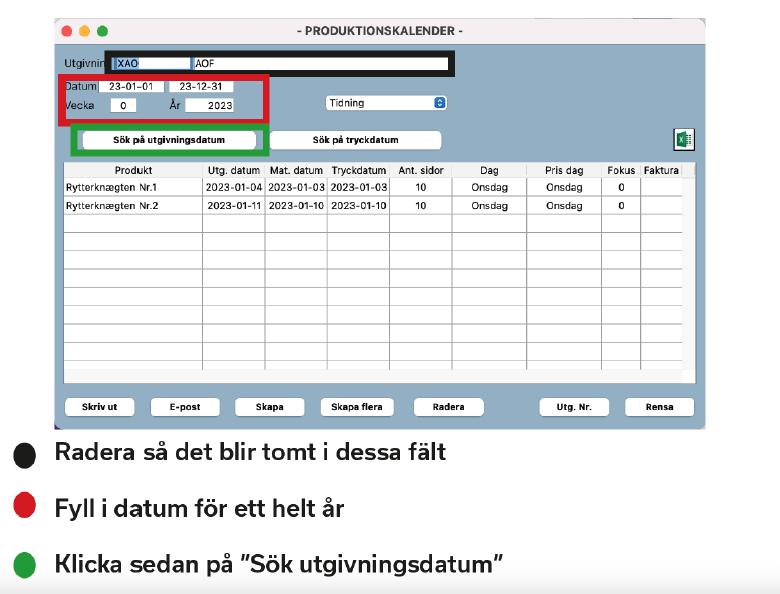Screen dimensions: 780x594
Task: Open the Tidning dropdown
Action: [x=386, y=103]
